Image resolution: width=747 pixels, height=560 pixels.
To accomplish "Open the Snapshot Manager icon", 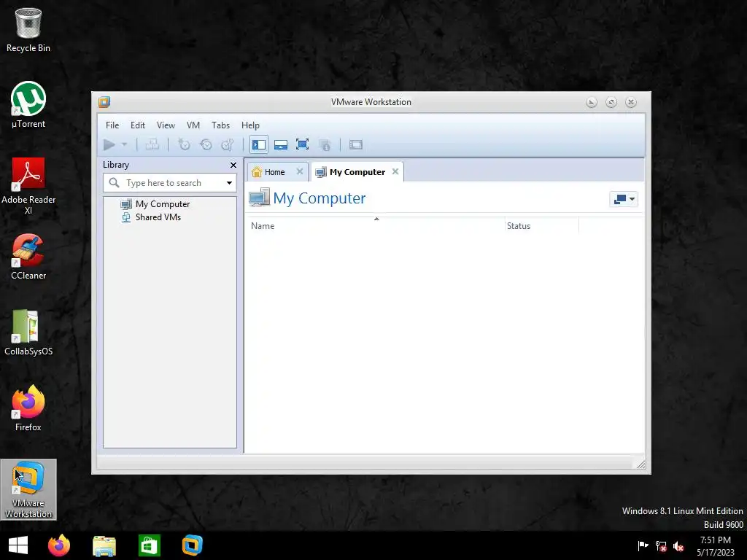I will [x=228, y=144].
